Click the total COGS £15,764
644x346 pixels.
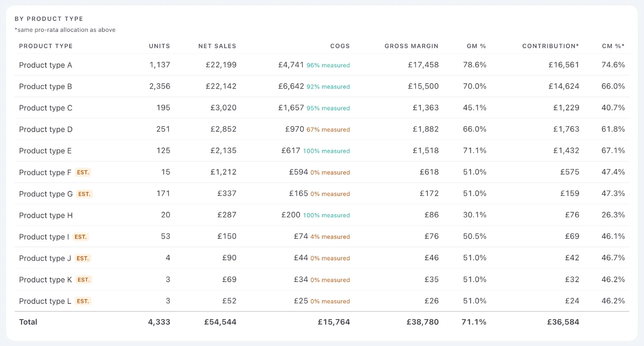pyautogui.click(x=334, y=322)
